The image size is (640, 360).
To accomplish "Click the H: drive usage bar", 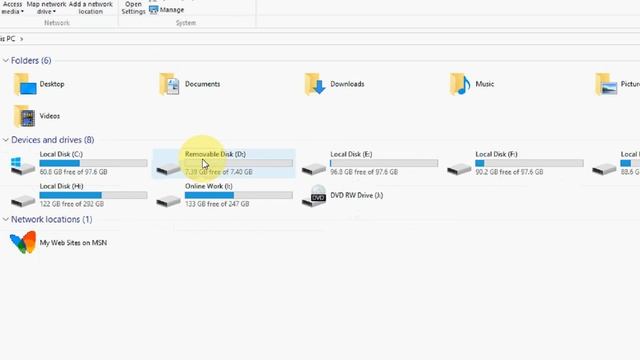I will click(x=93, y=195).
